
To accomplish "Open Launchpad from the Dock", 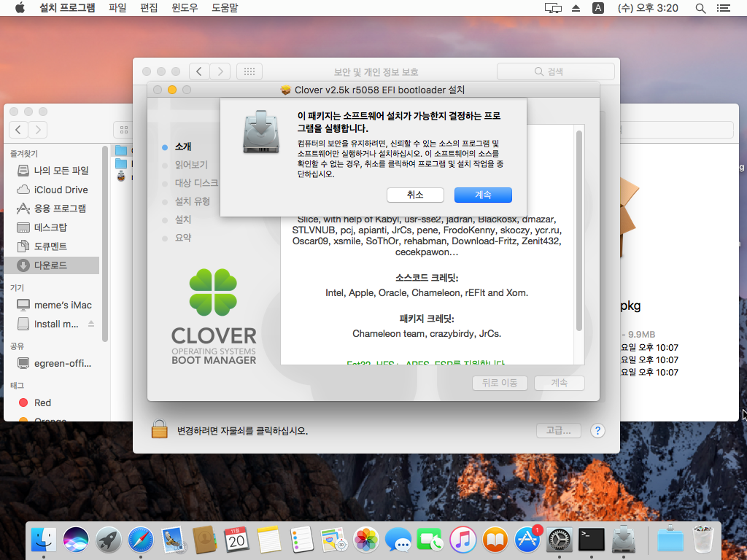I will [108, 540].
